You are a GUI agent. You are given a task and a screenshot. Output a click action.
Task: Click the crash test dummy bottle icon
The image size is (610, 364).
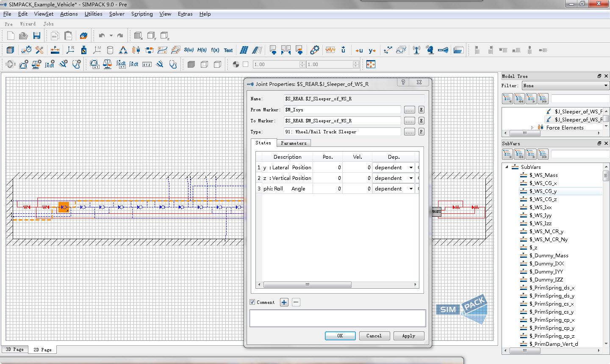tap(84, 50)
